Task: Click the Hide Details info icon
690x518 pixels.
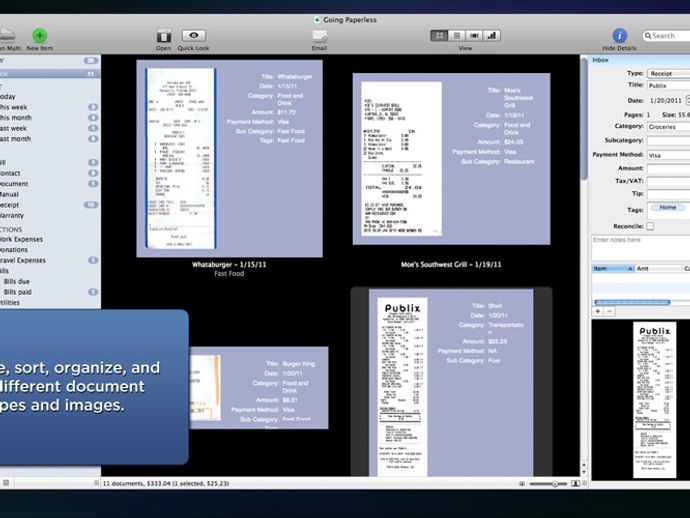Action: [x=619, y=36]
